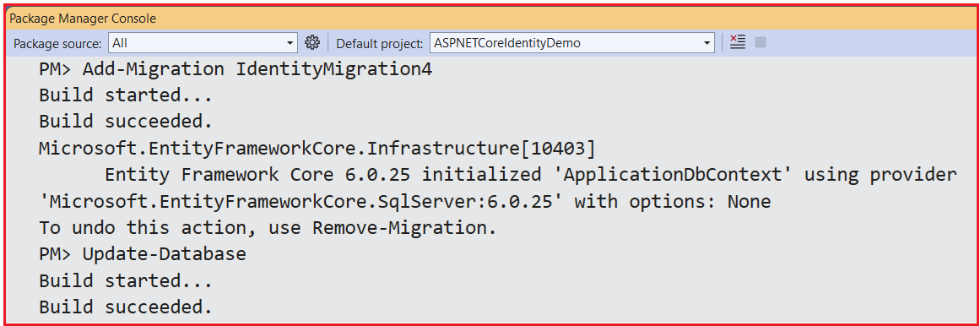
Task: Click 'Microsoft.EntityFrameworkCore.Infrastructure[10403]' line
Action: tap(317, 149)
